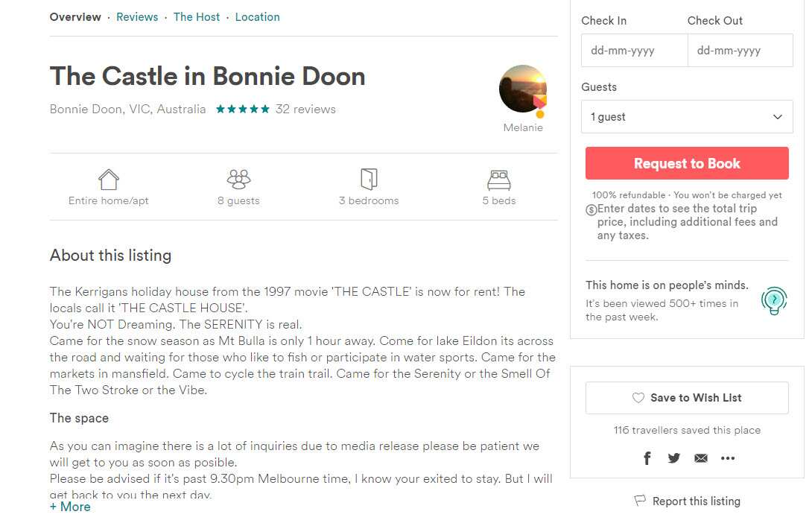
Task: Open more sharing options with the ellipsis icon
Action: 728,460
